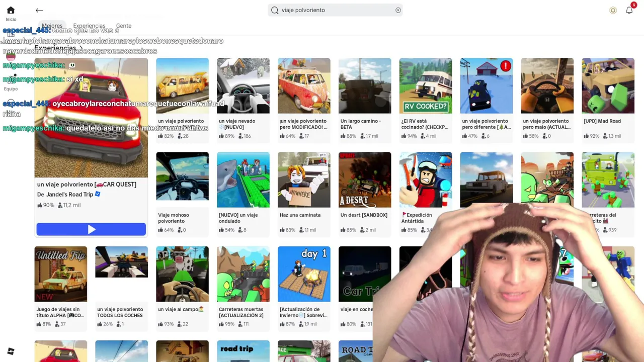Click 'Haz una caminata' title text
The height and width of the screenshot is (362, 644).
[300, 215]
